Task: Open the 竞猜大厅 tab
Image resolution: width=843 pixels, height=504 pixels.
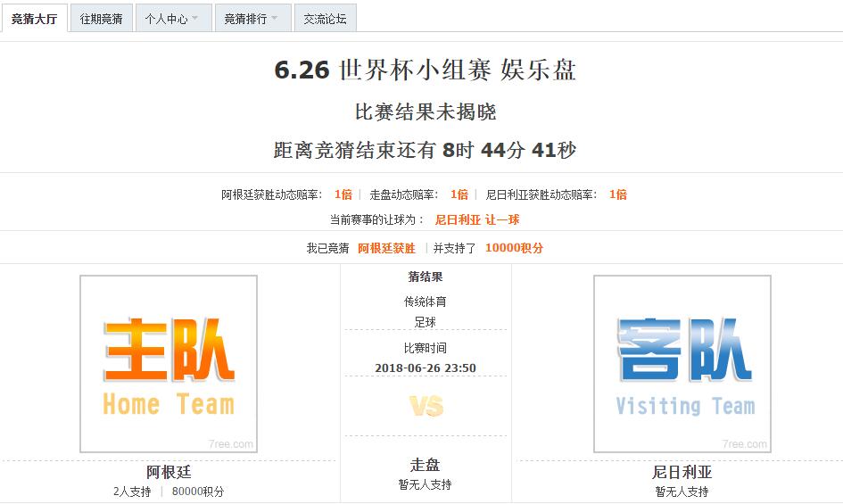Action: click(35, 18)
